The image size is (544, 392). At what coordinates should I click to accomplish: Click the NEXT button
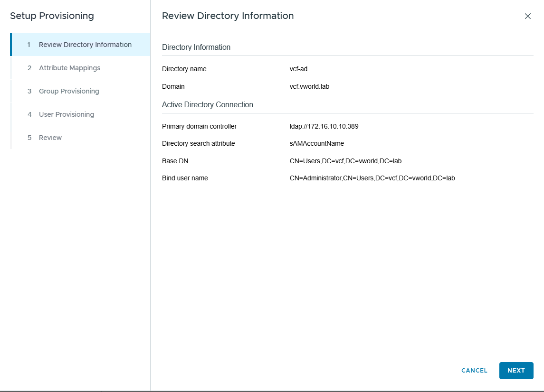516,371
